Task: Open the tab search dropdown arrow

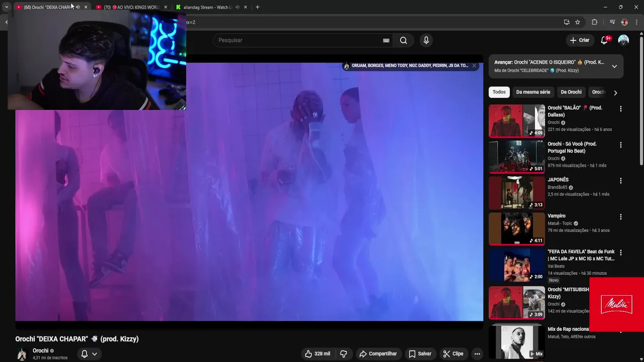Action: point(7,7)
